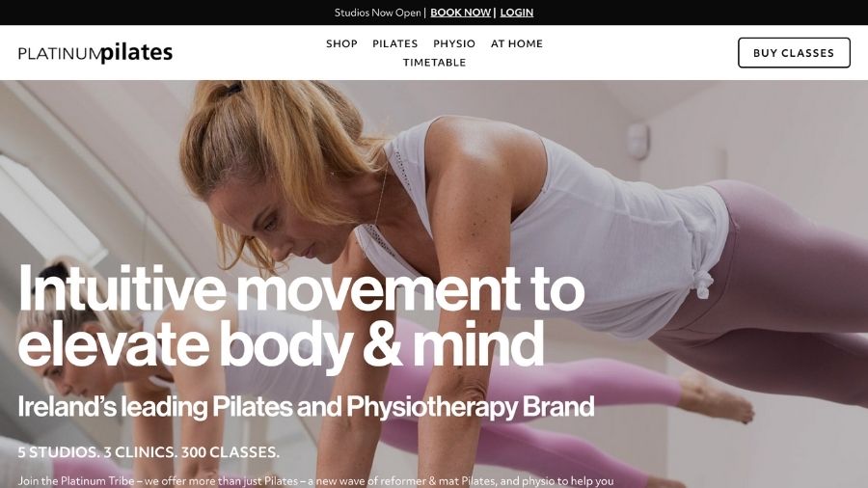This screenshot has height=488, width=868.
Task: Click 'Ireland's leading Pilates and Physiotherapy Brand' subheading
Action: pyautogui.click(x=306, y=407)
